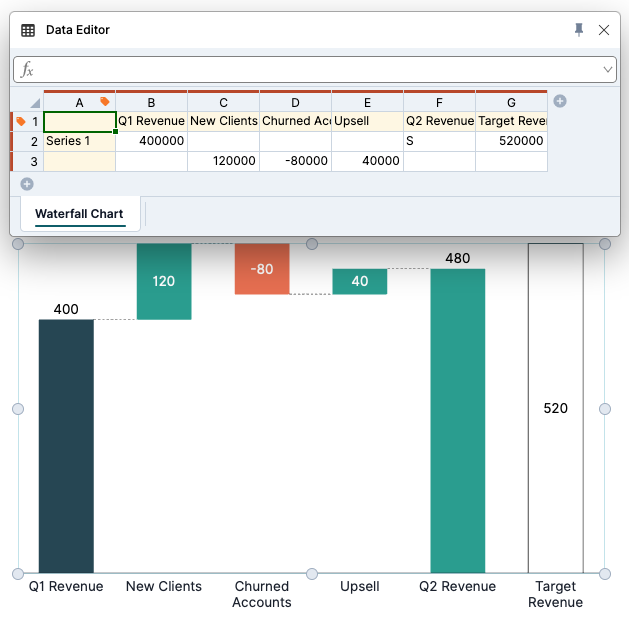Click the right middle chart resize handle

coord(605,409)
